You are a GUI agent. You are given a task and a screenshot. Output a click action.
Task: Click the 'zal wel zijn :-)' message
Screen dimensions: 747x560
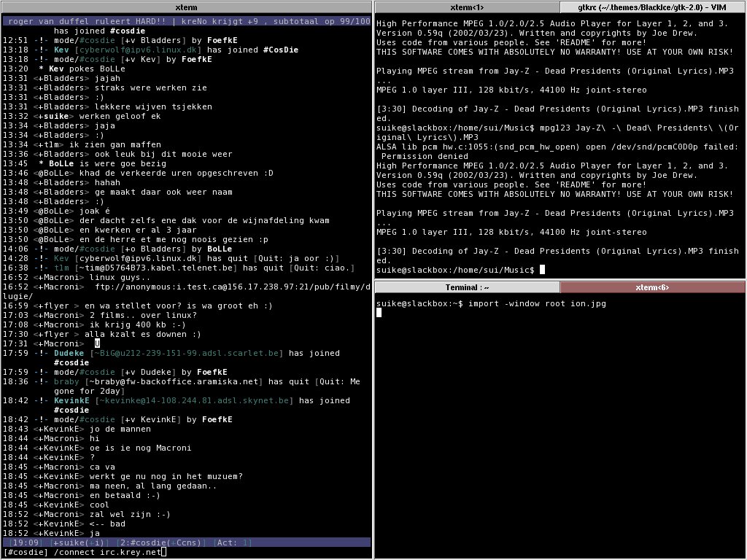point(130,514)
